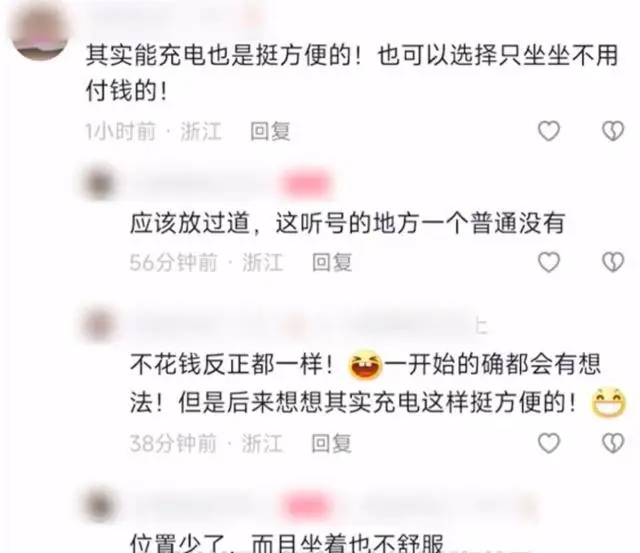Tap 回复 under the 38分钟前 comment
Image resolution: width=640 pixels, height=553 pixels.
point(331,444)
